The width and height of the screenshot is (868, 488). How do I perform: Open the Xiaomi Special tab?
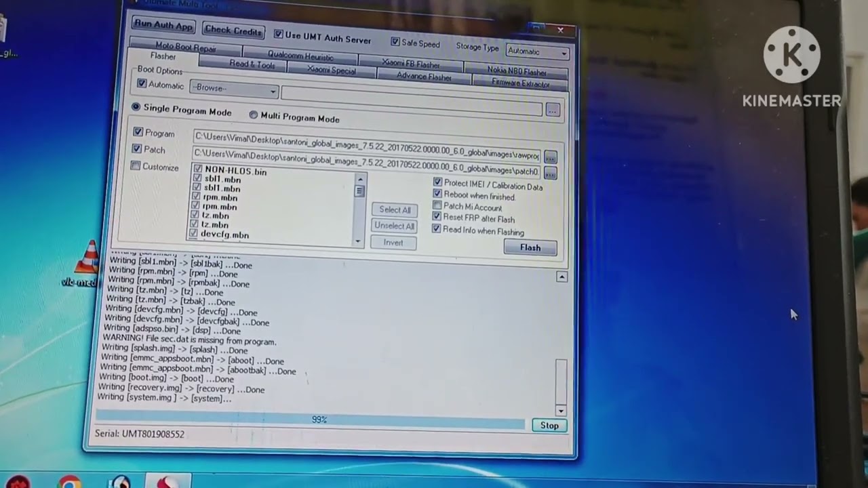pos(331,70)
